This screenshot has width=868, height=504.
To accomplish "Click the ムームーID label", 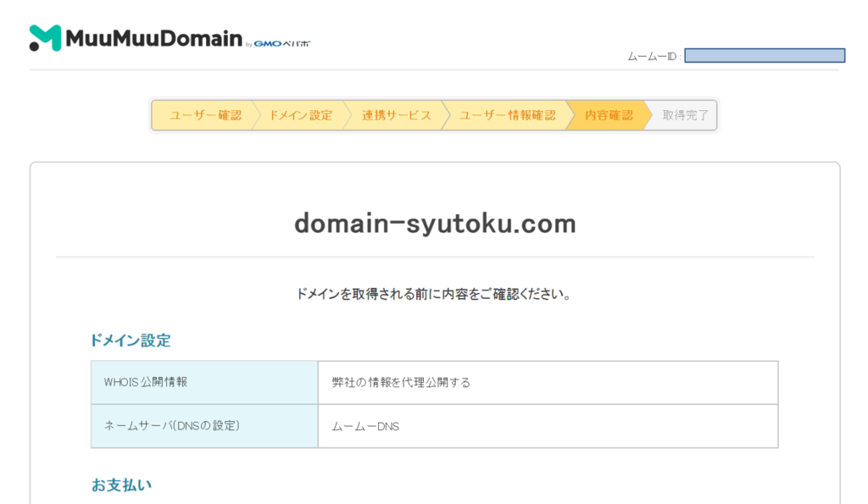I will pyautogui.click(x=653, y=56).
